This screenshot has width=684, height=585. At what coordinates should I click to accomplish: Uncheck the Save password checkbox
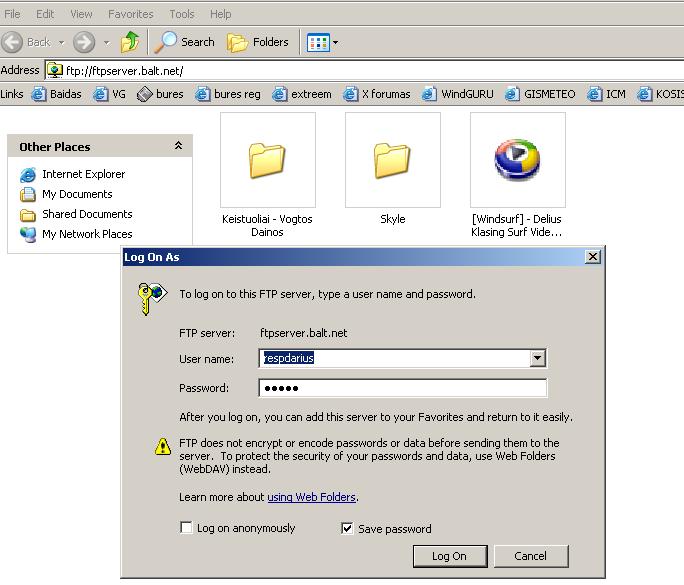(348, 528)
